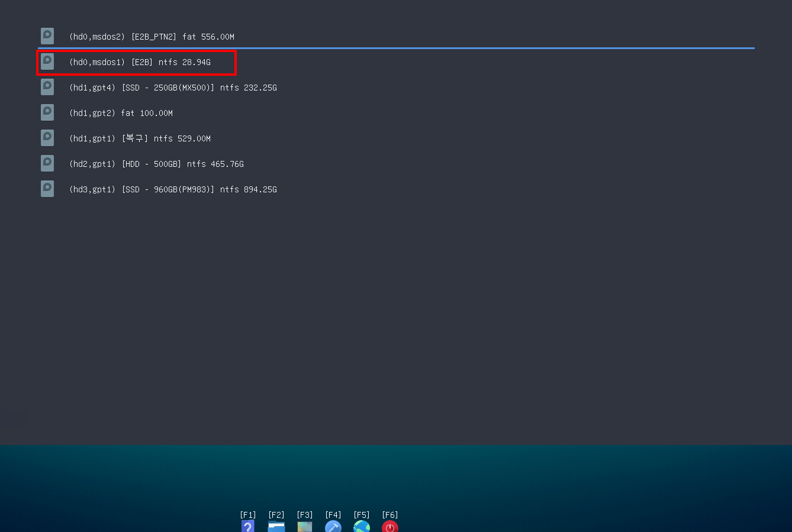
Task: Open the (hd1,gpt1) 복구 ntfs 529.00M partition
Action: click(x=396, y=138)
